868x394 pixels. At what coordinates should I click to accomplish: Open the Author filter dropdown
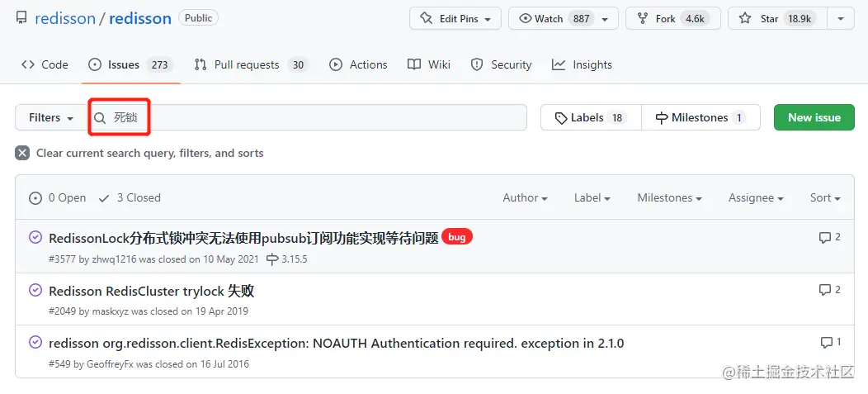click(525, 198)
